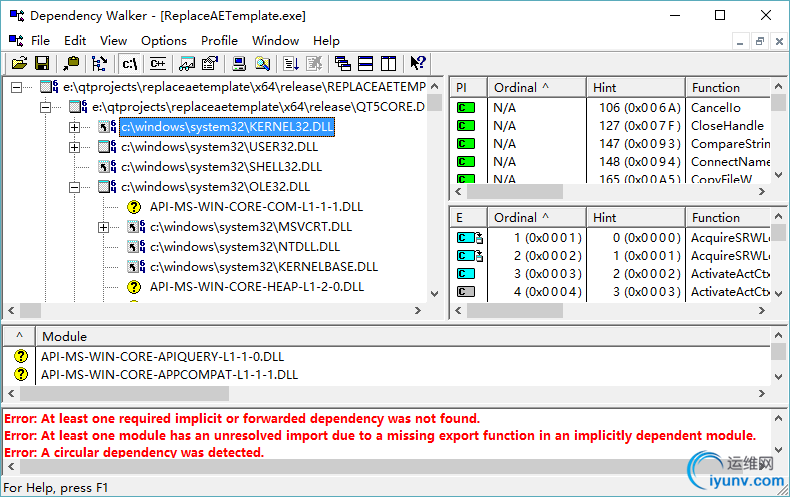Viewport: 790px width, 497px height.
Task: Select the c:\windows\system32\KERNEL32.DLL tree row
Action: (227, 127)
